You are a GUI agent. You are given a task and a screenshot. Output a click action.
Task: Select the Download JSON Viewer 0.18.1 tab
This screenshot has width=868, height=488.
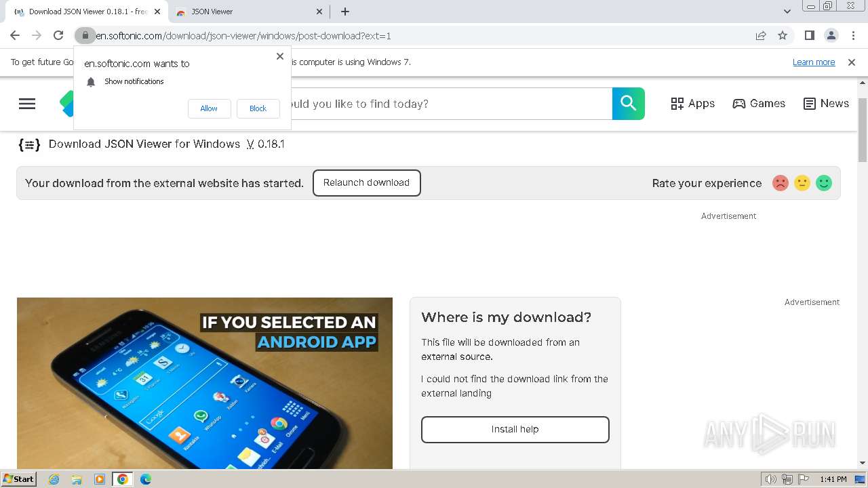86,12
